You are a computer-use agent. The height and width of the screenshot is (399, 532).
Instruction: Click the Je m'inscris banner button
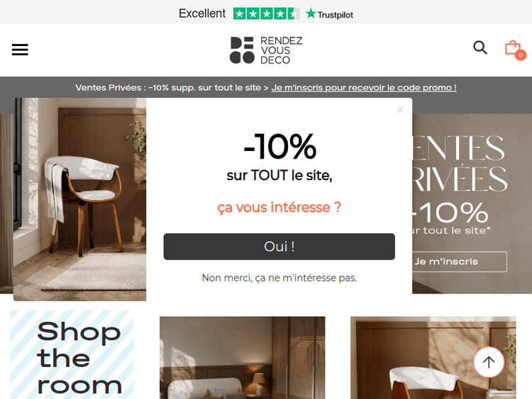(460, 262)
